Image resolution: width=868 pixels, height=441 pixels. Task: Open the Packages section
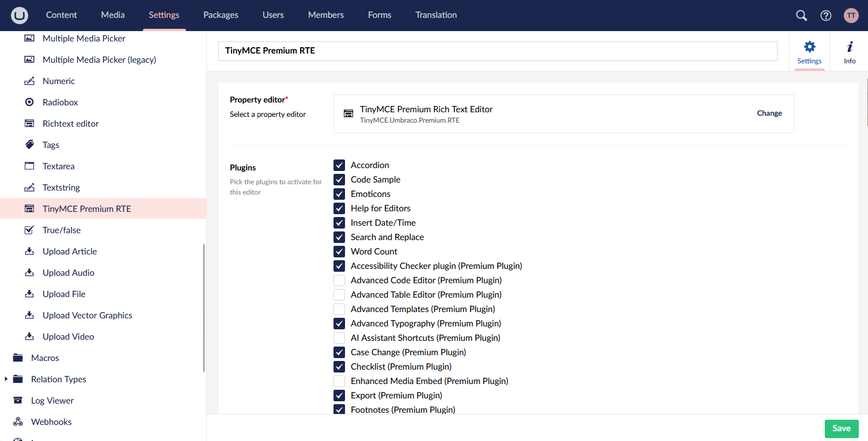tap(221, 15)
